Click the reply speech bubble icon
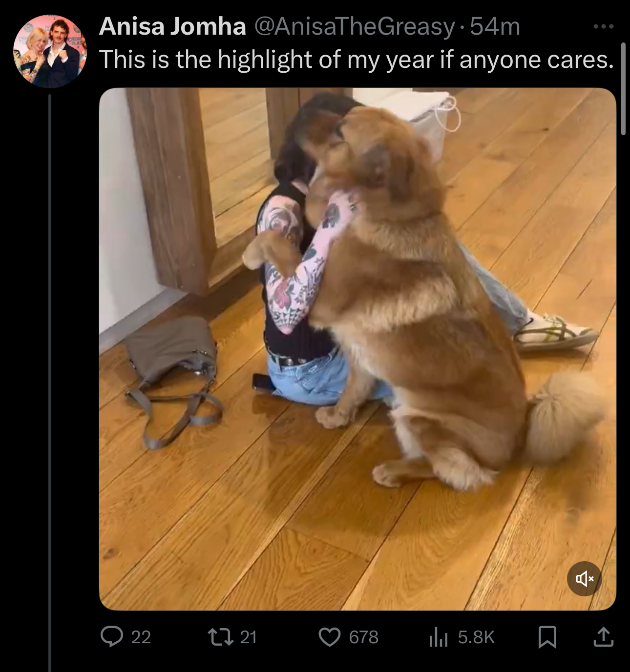This screenshot has height=672, width=630. pos(112,637)
